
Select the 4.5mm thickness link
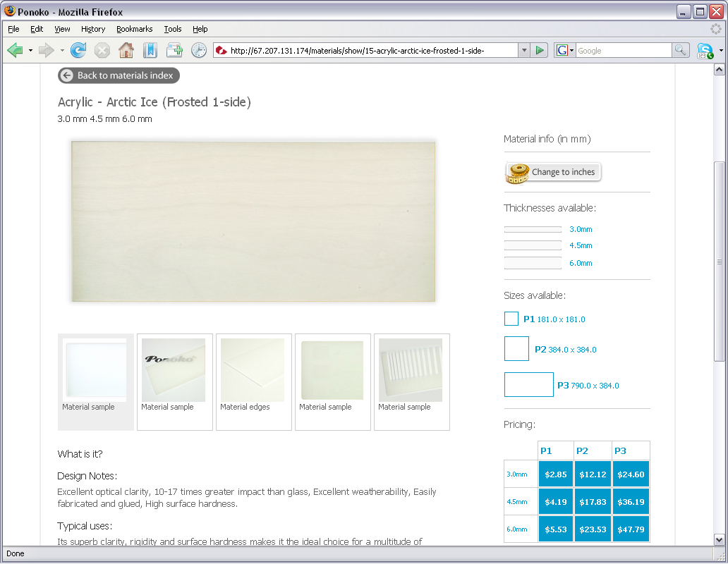581,245
